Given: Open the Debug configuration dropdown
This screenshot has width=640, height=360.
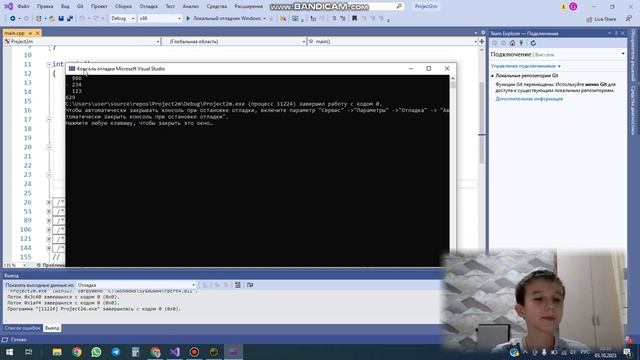Looking at the screenshot, I should click(122, 18).
